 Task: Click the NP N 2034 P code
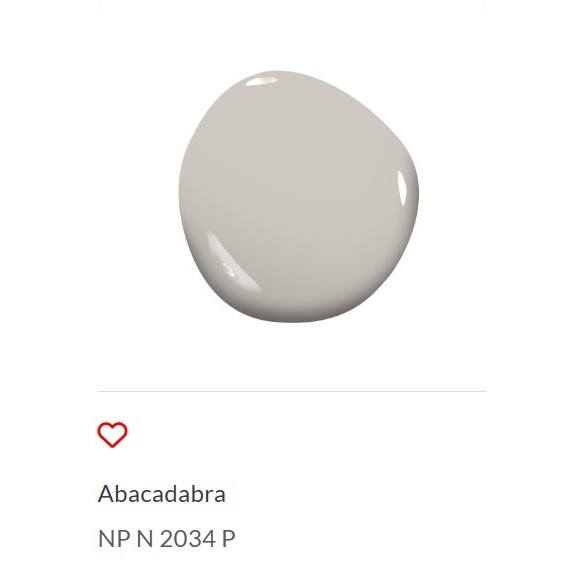166,539
